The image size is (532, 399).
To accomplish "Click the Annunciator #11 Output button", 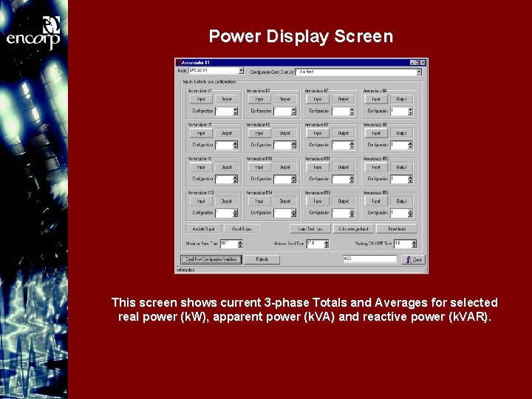I will (343, 167).
